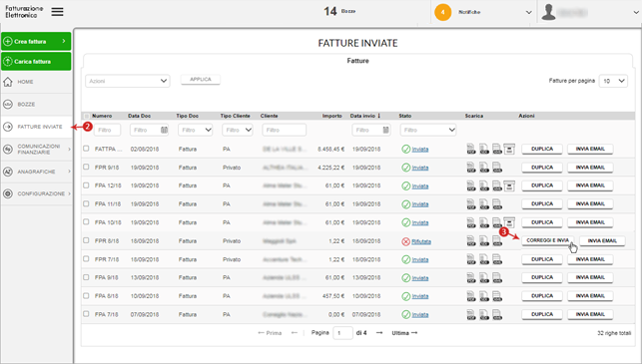642x364 pixels.
Task: Select checkbox for invoice FPR 9/18
Action: pos(86,167)
